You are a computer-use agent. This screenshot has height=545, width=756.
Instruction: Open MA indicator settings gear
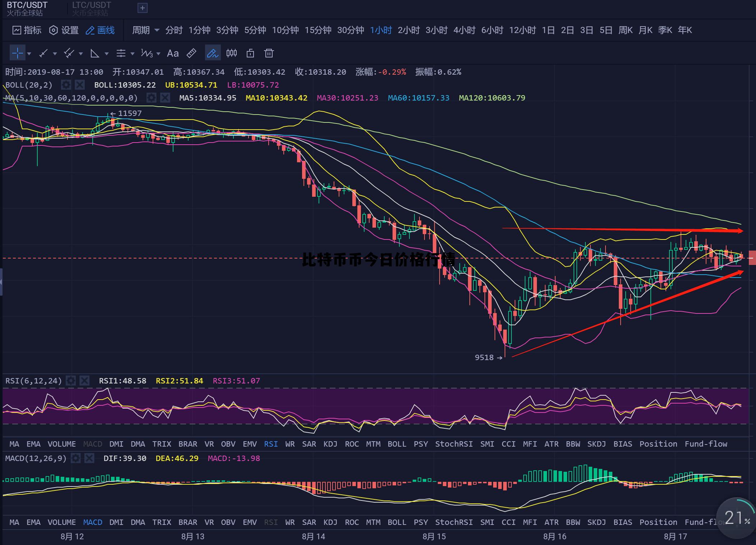(152, 98)
